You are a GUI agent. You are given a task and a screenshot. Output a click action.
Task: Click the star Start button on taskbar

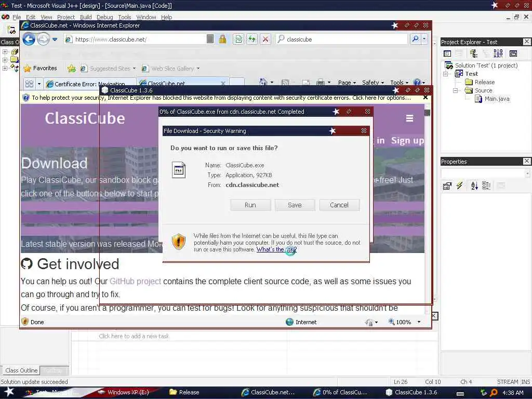(x=9, y=392)
